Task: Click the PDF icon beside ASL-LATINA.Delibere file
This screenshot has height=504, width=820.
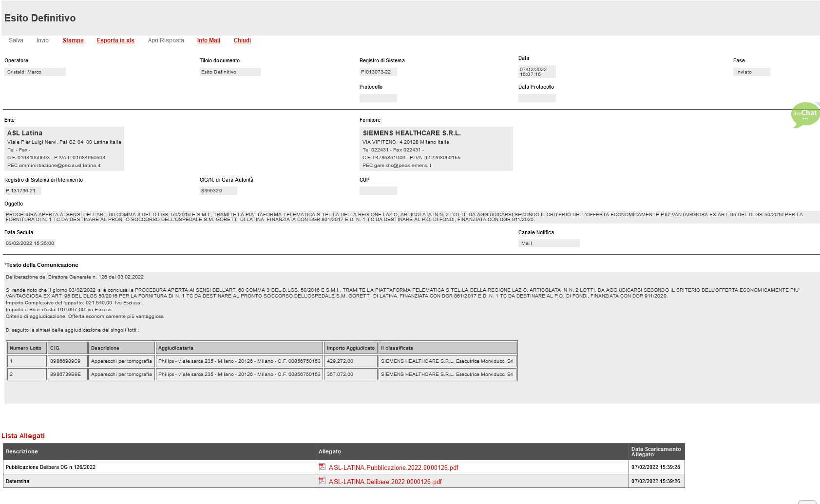Action: click(x=322, y=481)
